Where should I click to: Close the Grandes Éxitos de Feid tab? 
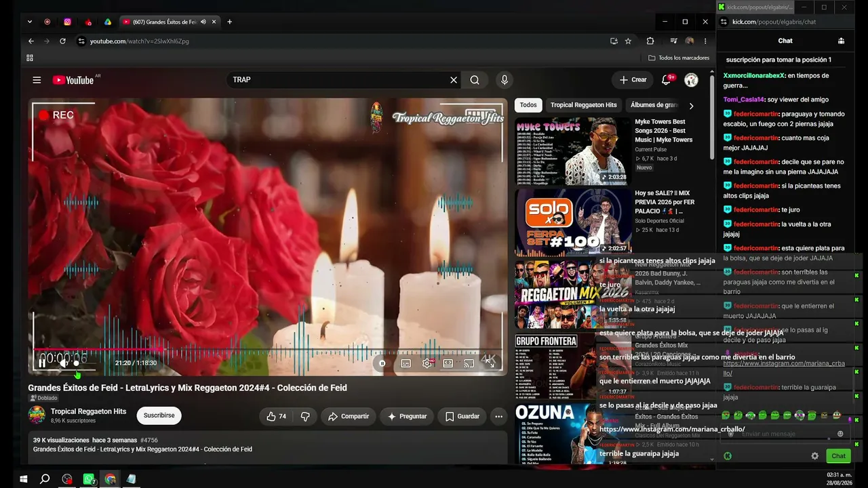(x=214, y=22)
